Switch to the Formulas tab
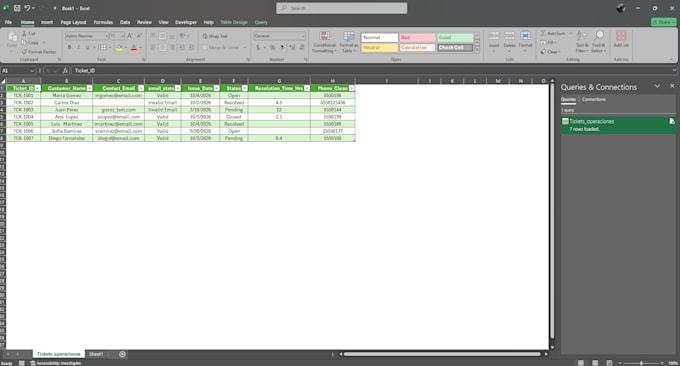The height and width of the screenshot is (366, 680). coord(103,22)
